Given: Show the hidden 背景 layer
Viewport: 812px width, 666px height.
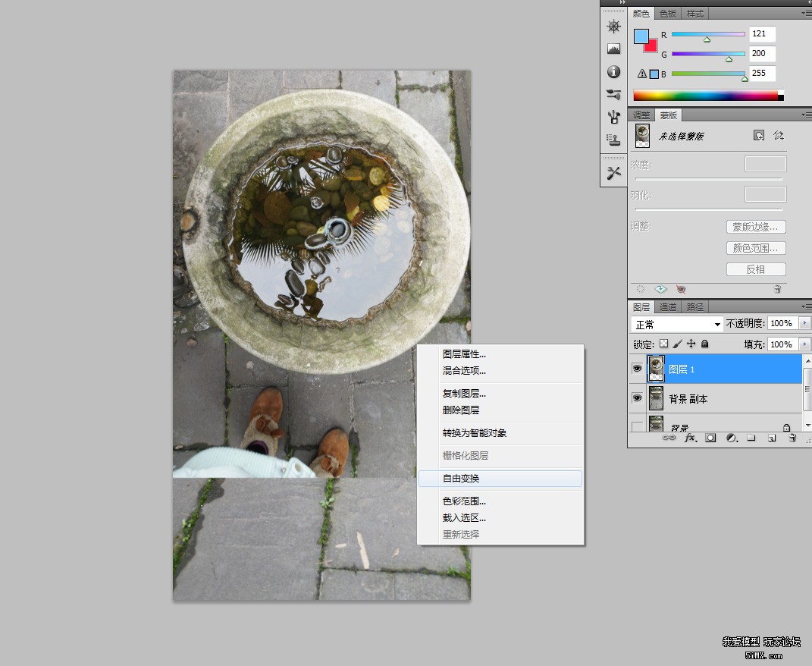Looking at the screenshot, I should (637, 426).
